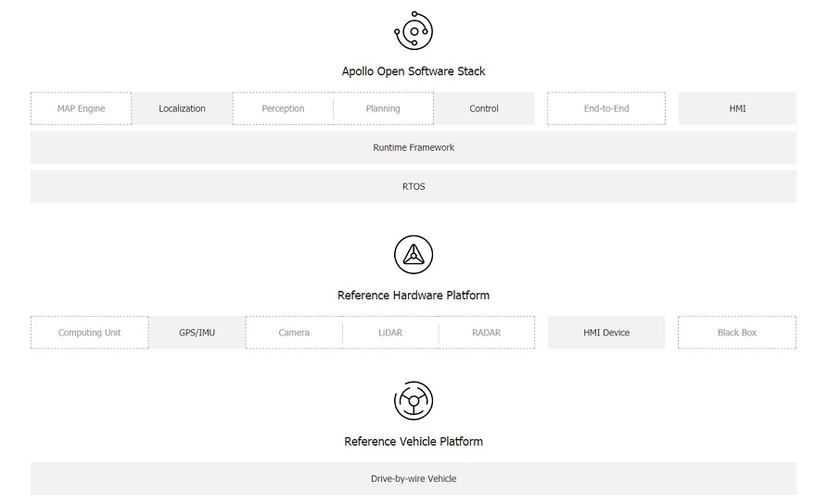Select the Computing Unit hardware box

89,333
